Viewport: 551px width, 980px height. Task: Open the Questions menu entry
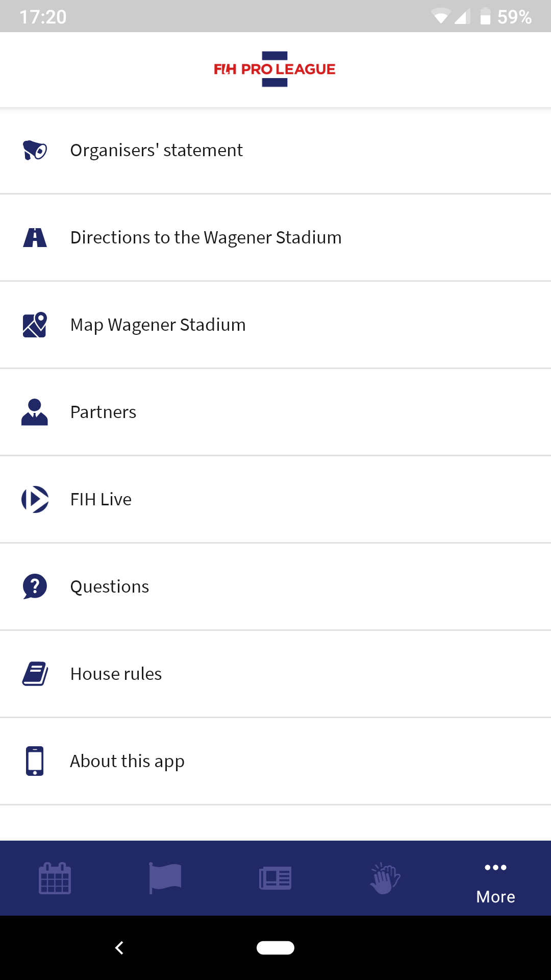point(110,587)
